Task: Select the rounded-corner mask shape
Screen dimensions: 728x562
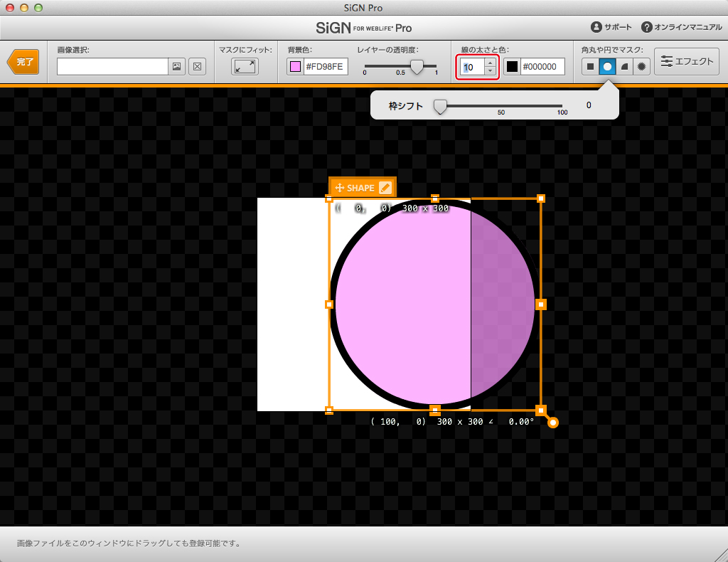Action: pyautogui.click(x=624, y=66)
